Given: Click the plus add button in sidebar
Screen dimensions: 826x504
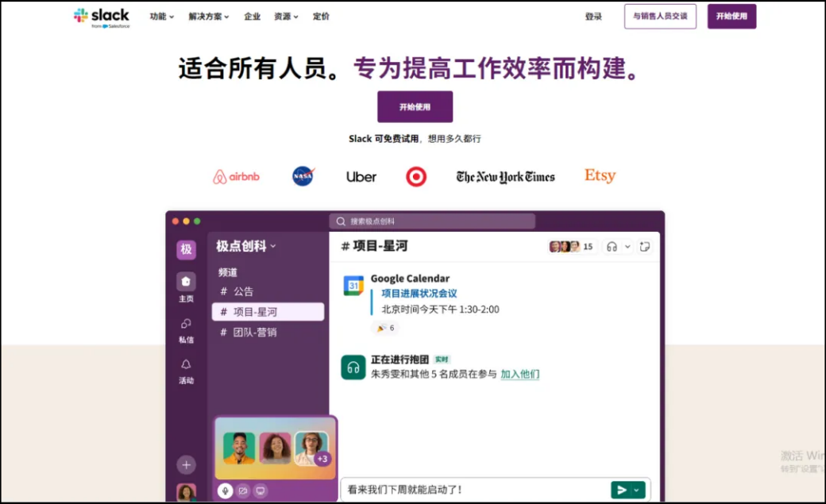Looking at the screenshot, I should [186, 464].
